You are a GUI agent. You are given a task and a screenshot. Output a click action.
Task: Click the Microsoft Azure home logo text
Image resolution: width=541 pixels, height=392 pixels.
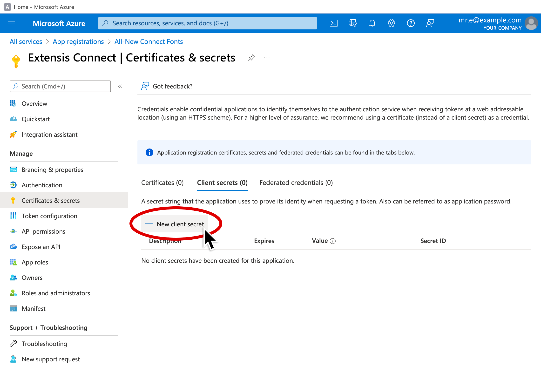(59, 23)
